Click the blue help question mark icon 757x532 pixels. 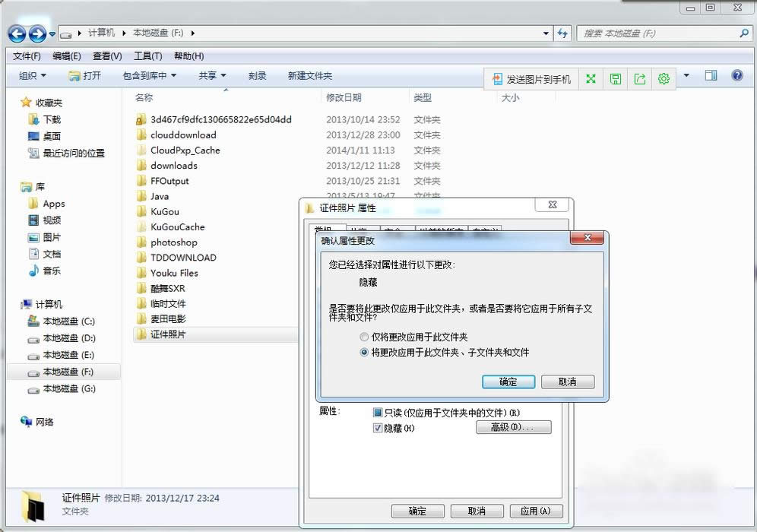click(x=737, y=75)
